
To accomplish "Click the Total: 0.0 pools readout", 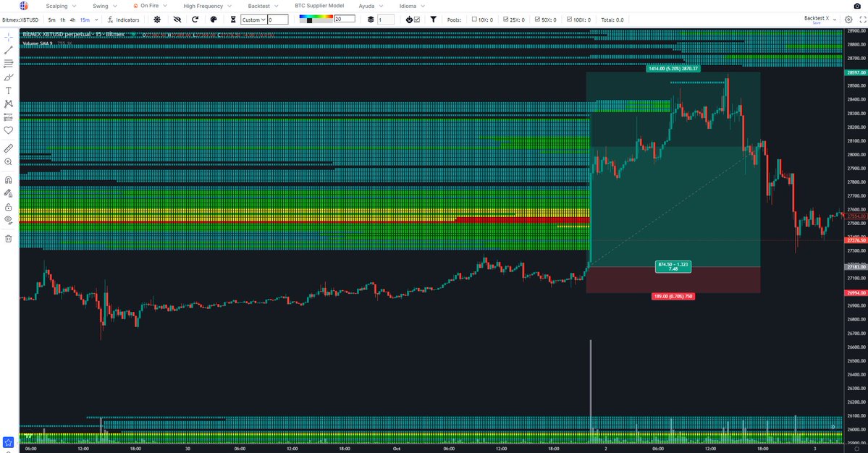I will click(612, 20).
